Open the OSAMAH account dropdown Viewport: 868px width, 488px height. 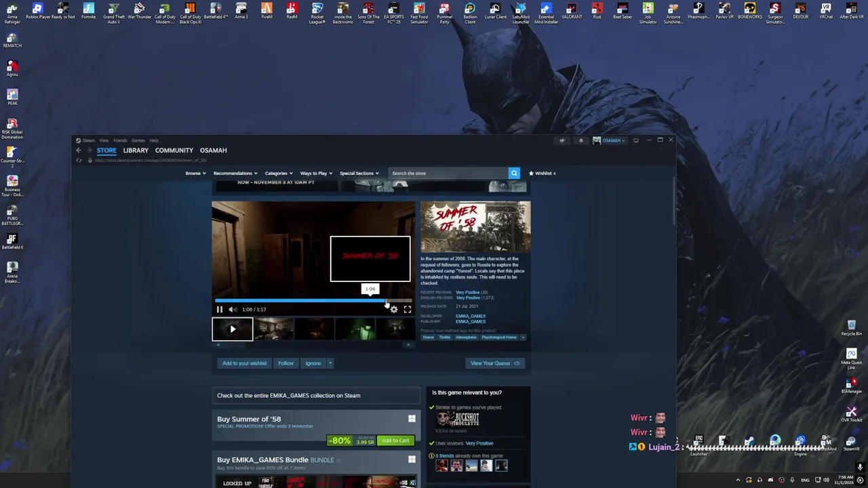coord(610,140)
